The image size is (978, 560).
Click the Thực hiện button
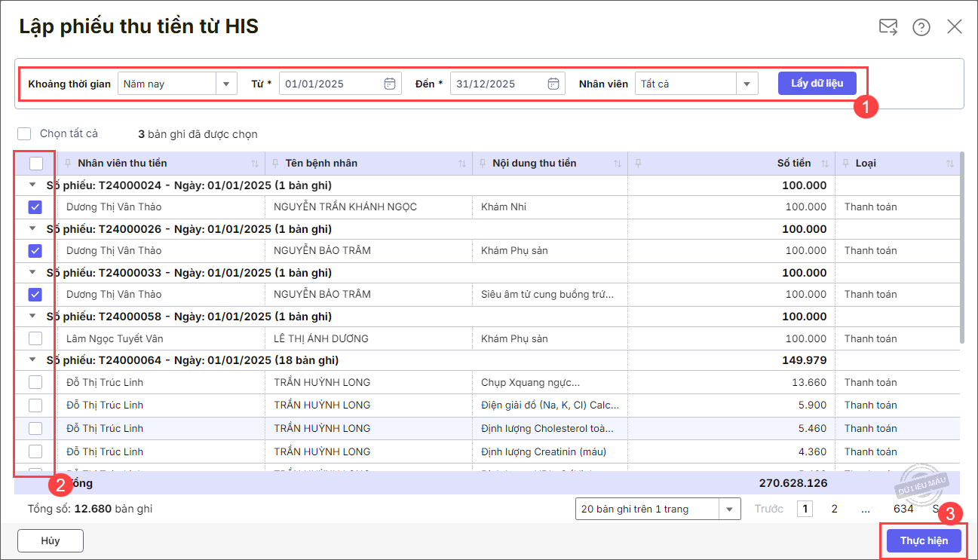(x=924, y=541)
